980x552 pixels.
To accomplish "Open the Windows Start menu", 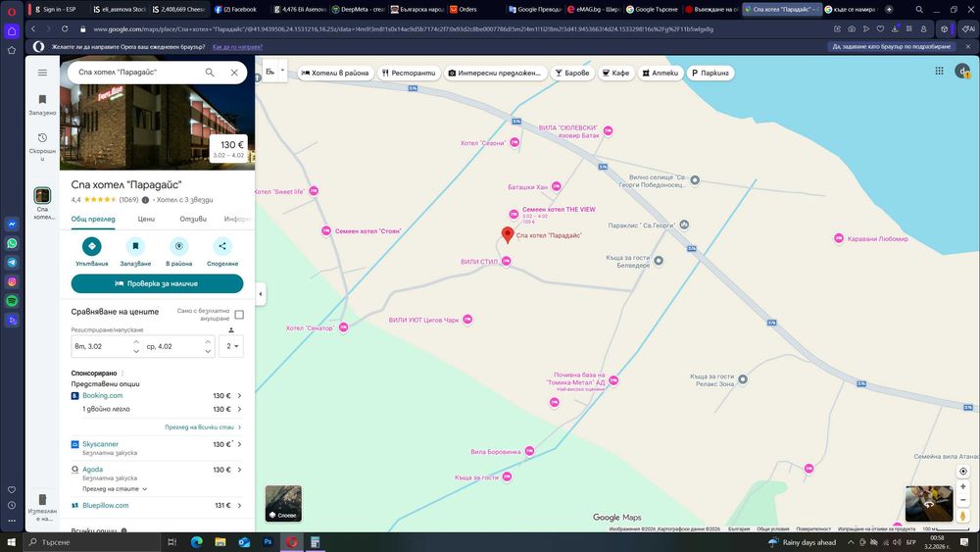I will (11, 542).
